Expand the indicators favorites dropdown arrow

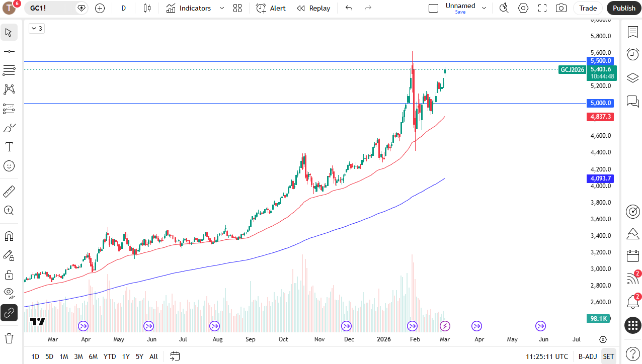pyautogui.click(x=221, y=8)
